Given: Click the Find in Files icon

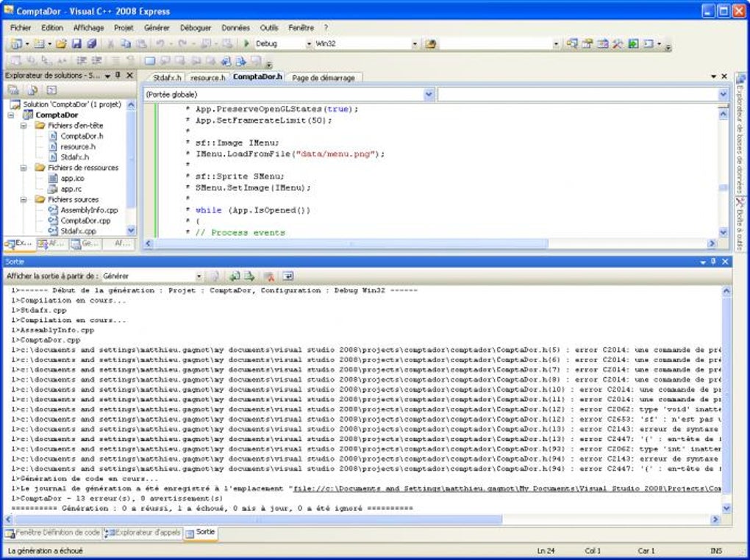Looking at the screenshot, I should click(430, 44).
